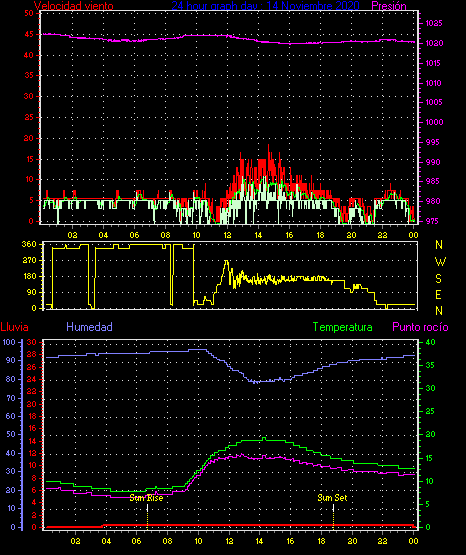Click the 'Sun Rise' marker label
This screenshot has width=466, height=555.
[x=146, y=498]
